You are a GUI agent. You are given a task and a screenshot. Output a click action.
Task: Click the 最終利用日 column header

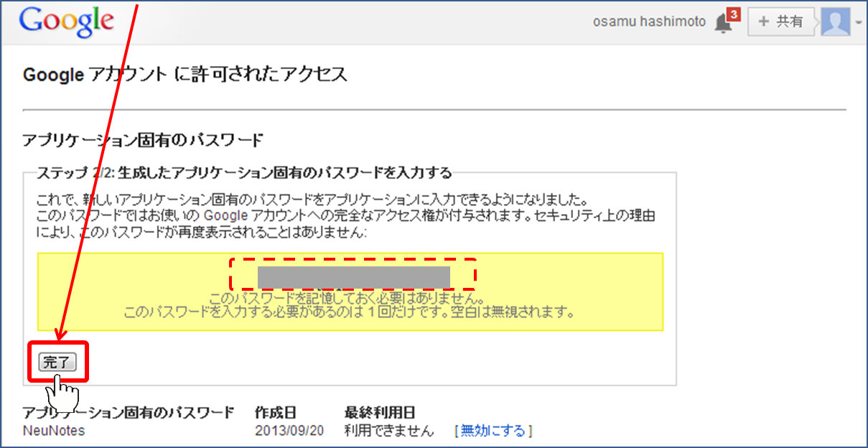pos(380,413)
